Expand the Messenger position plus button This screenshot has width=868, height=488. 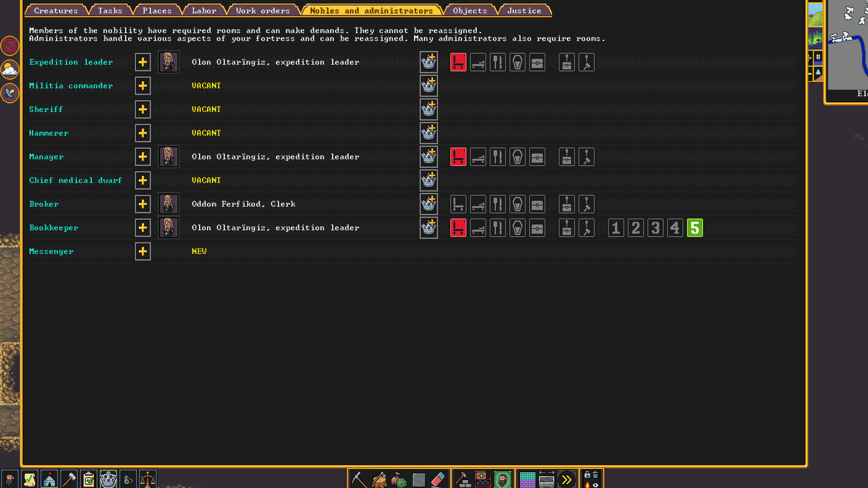pyautogui.click(x=142, y=251)
